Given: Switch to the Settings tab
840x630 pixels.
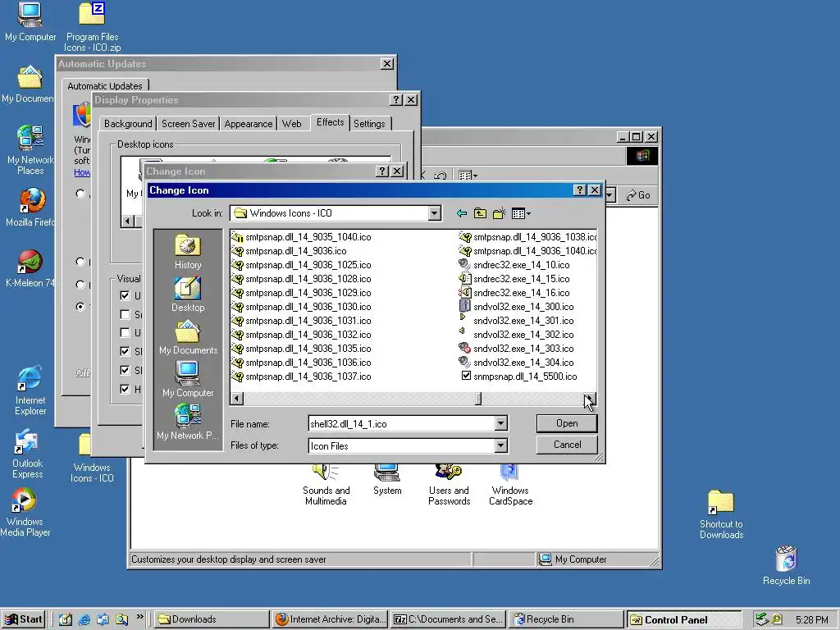Looking at the screenshot, I should click(369, 124).
